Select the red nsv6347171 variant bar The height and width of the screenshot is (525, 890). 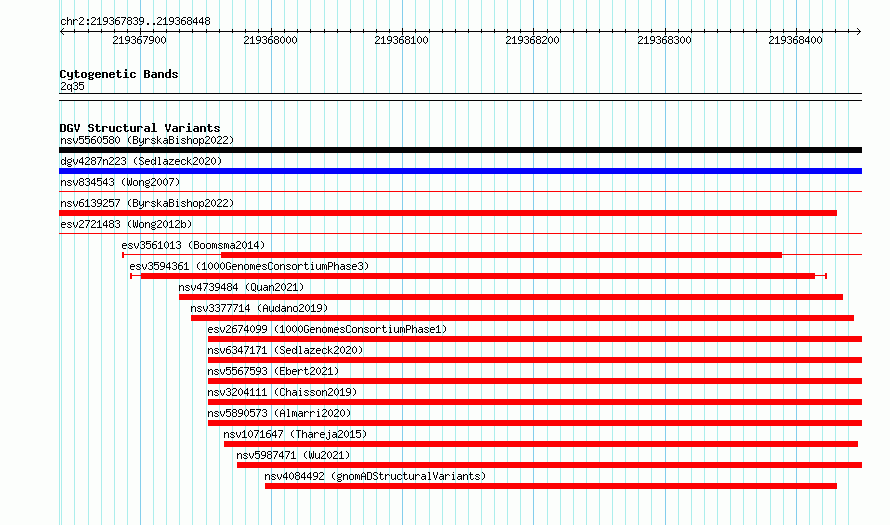click(x=535, y=360)
